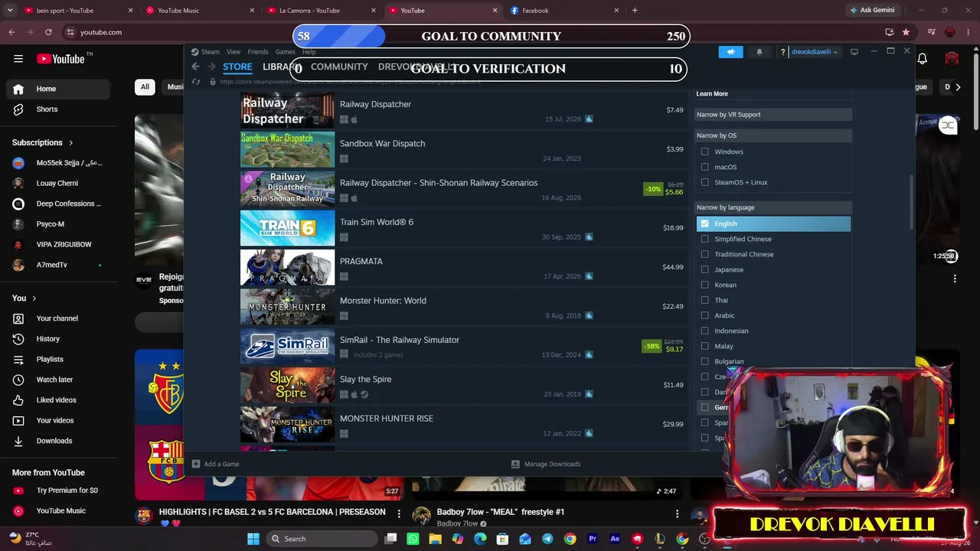The width and height of the screenshot is (980, 551).
Task: Open Shorts in the YouTube sidebar
Action: click(x=58, y=109)
